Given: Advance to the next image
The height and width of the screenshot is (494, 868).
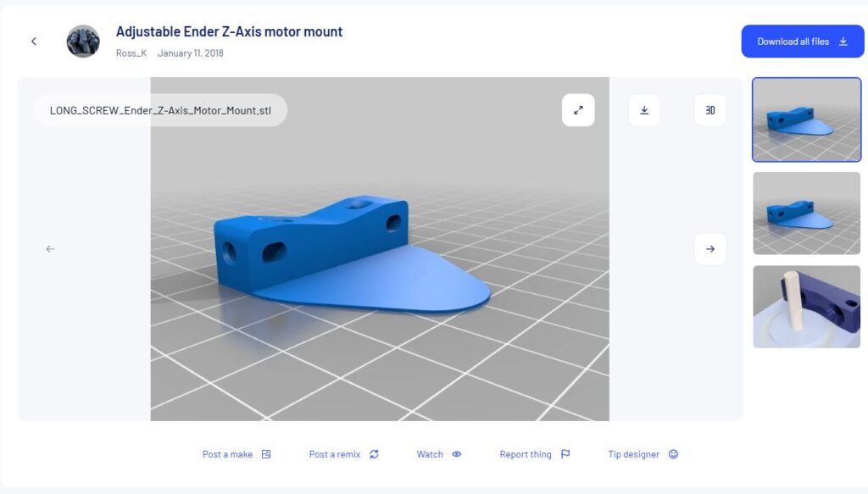Looking at the screenshot, I should point(710,249).
